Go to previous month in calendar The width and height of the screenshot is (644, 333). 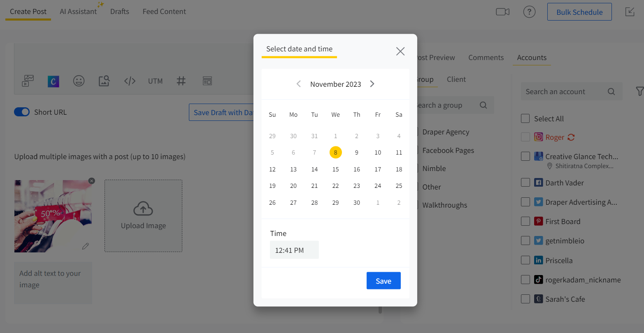pos(299,84)
